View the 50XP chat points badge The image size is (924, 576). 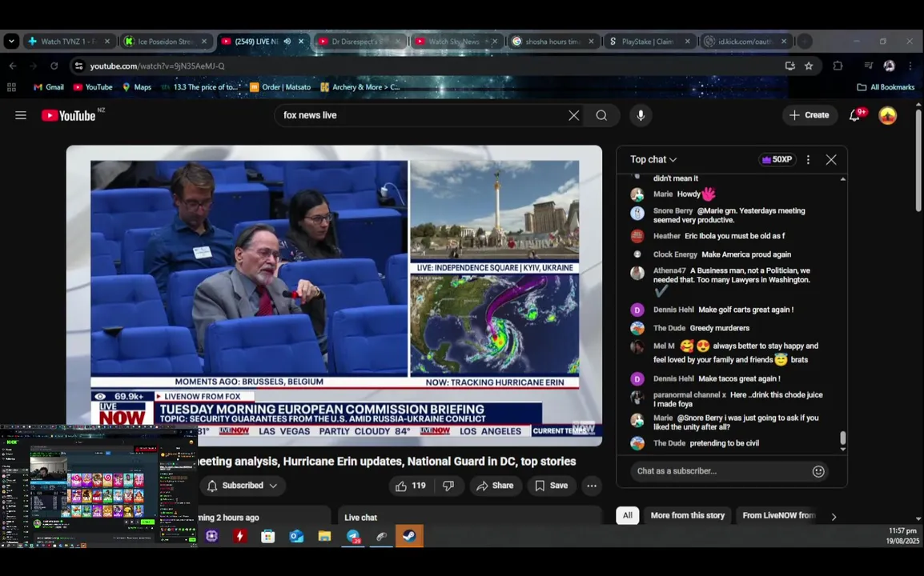point(777,160)
